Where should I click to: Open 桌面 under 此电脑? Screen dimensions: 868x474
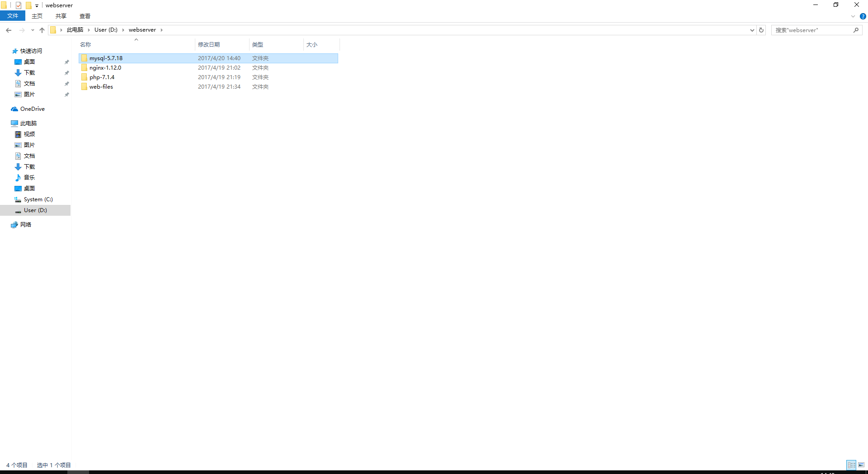(29, 189)
